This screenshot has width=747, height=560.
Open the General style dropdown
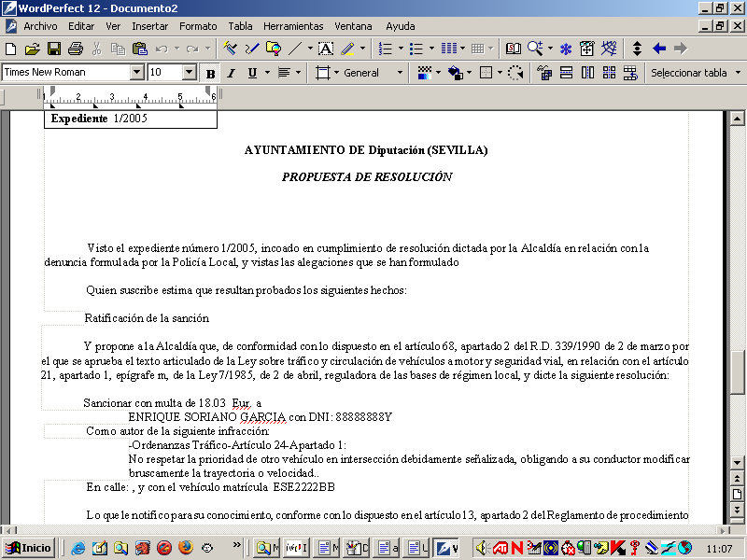(399, 72)
